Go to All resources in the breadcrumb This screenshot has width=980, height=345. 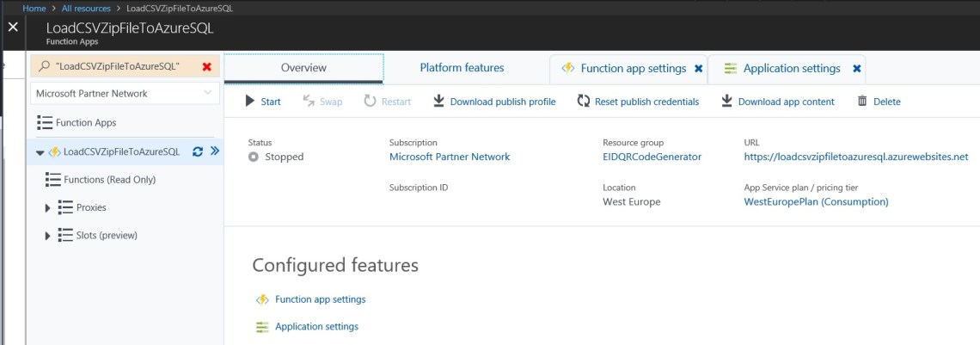(x=86, y=9)
